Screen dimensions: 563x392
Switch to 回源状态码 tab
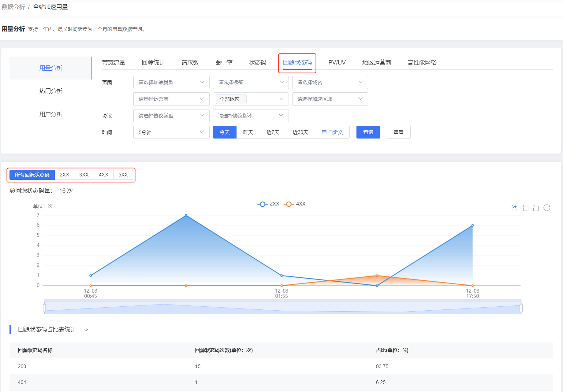297,62
